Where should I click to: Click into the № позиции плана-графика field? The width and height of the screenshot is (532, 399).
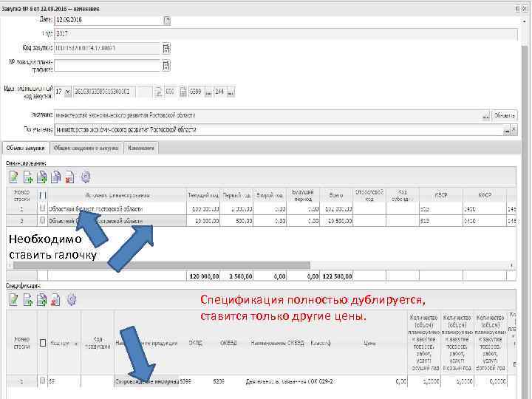click(107, 66)
